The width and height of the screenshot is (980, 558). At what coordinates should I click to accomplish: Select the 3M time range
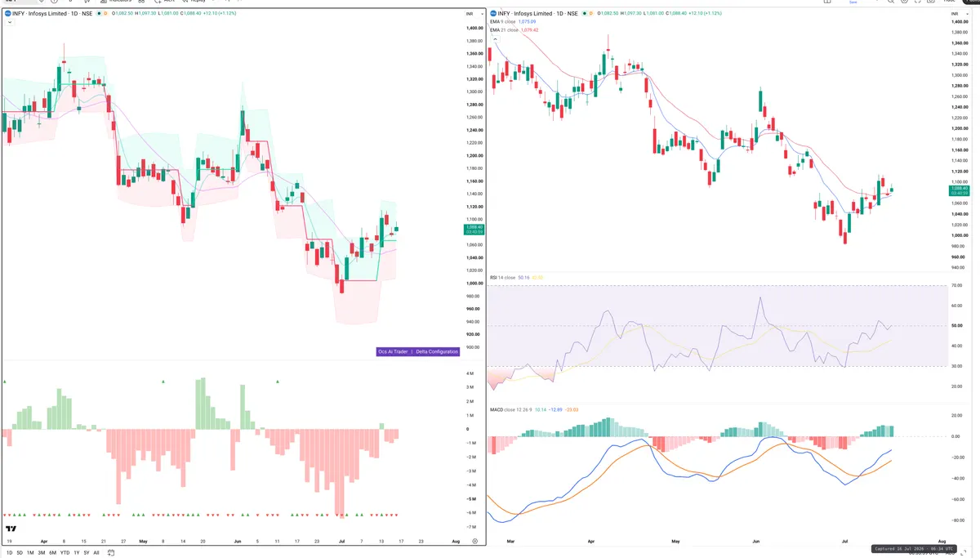pyautogui.click(x=42, y=553)
